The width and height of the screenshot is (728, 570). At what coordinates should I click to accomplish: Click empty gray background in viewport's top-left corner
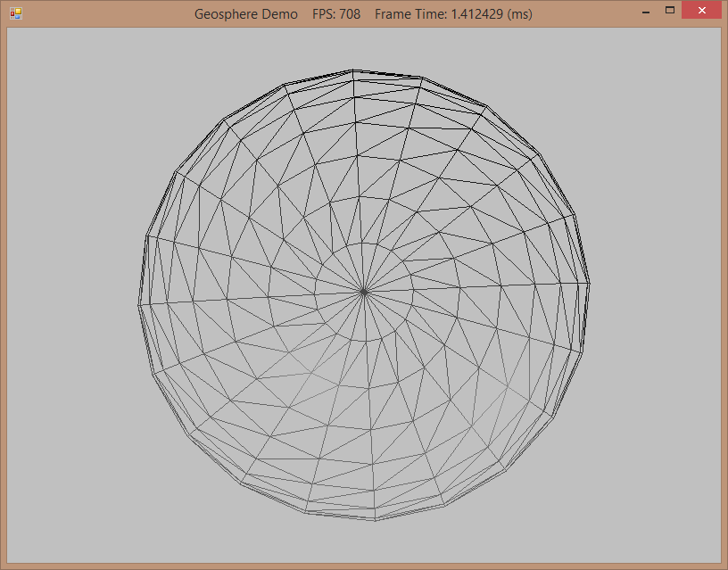pos(36,54)
